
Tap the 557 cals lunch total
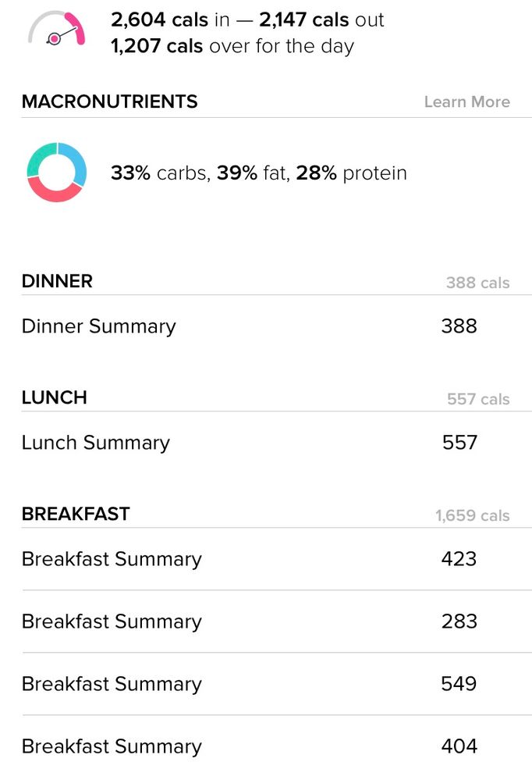point(478,399)
